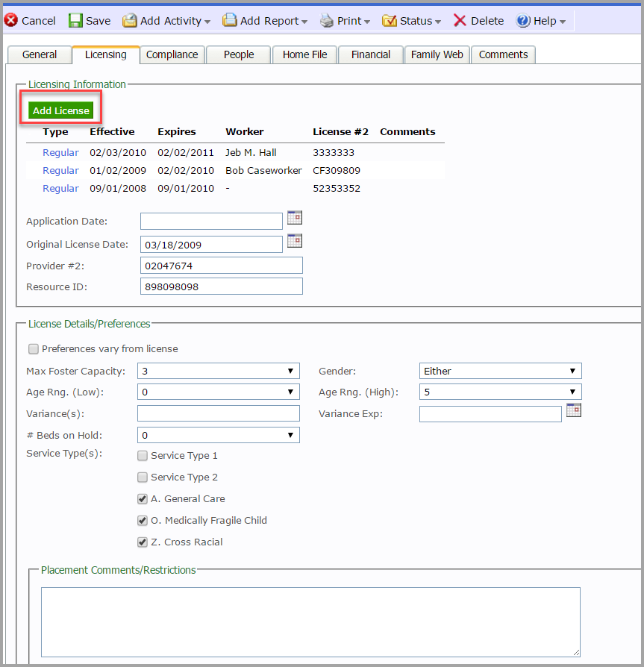Click the red Cancel icon
Viewport: 644px width, 667px height.
(11, 20)
